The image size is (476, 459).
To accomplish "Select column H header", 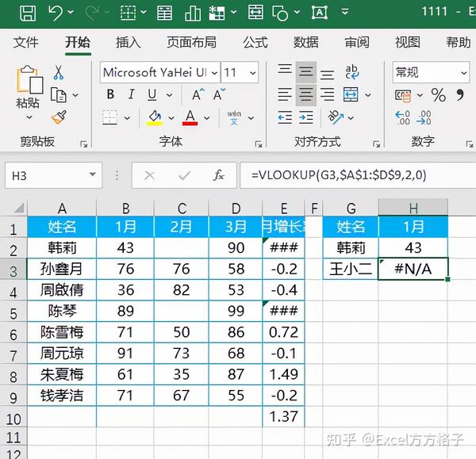I will click(x=413, y=208).
